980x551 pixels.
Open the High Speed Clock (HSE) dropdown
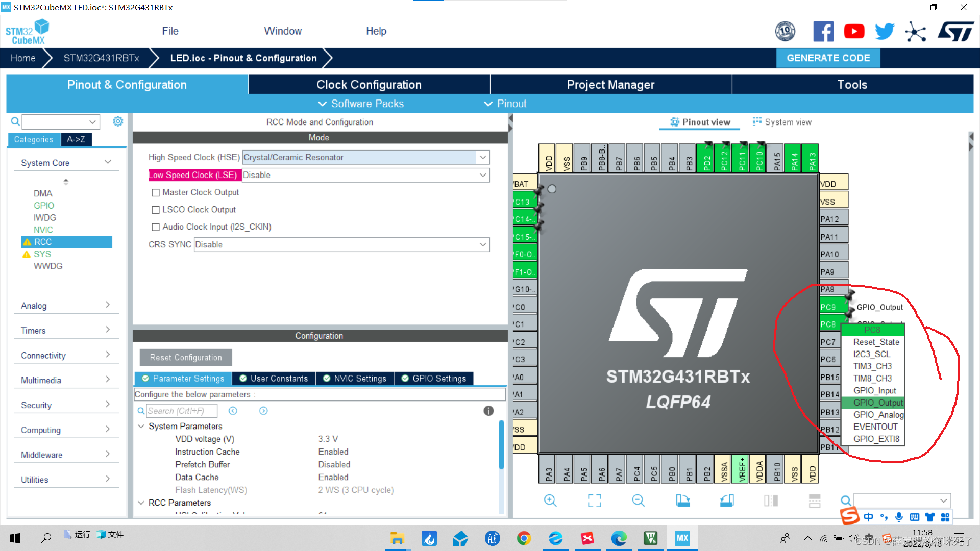coord(482,157)
